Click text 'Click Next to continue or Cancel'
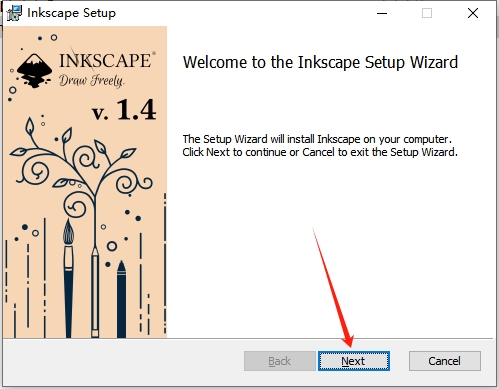Viewport: 499px width, 389px height. pyautogui.click(x=258, y=152)
